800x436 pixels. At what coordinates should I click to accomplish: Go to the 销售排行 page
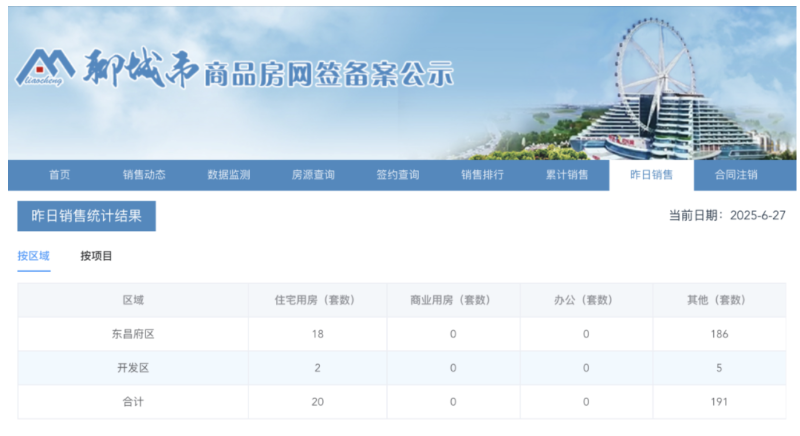coord(482,175)
